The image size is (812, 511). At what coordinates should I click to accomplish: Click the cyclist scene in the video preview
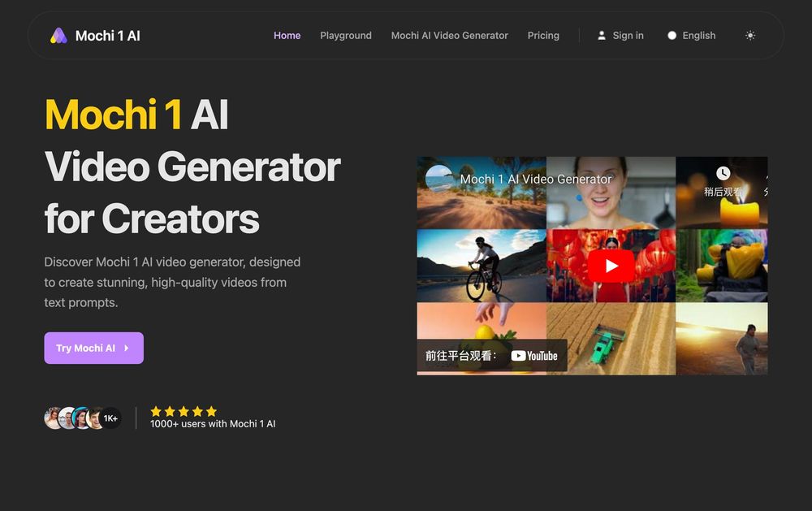[x=482, y=266]
